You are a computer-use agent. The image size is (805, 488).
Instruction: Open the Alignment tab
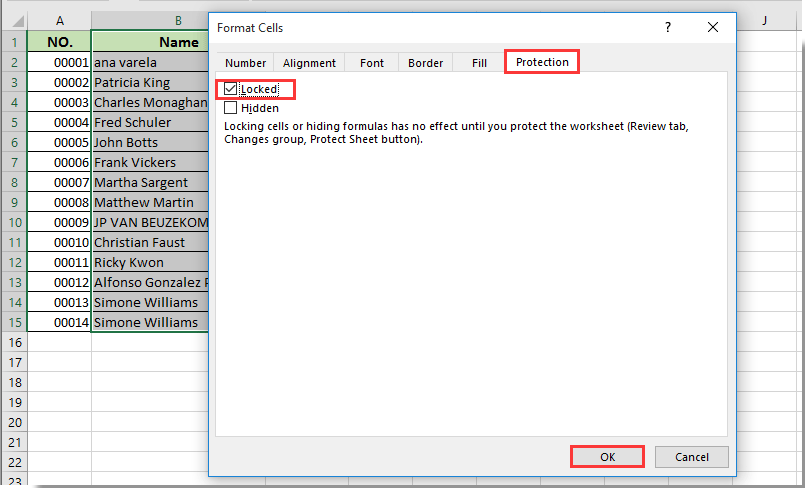click(x=309, y=63)
